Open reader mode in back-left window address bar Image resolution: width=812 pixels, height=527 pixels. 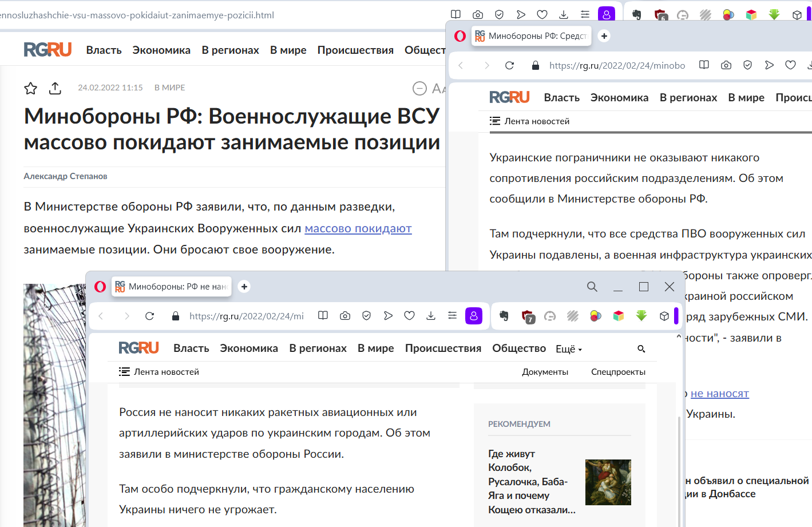(455, 14)
